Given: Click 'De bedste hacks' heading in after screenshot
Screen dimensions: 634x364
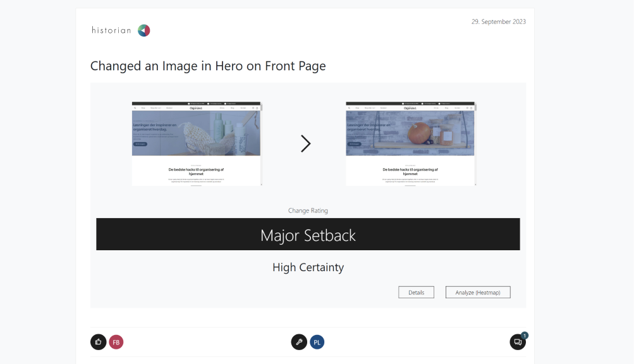Looking at the screenshot, I should (410, 171).
